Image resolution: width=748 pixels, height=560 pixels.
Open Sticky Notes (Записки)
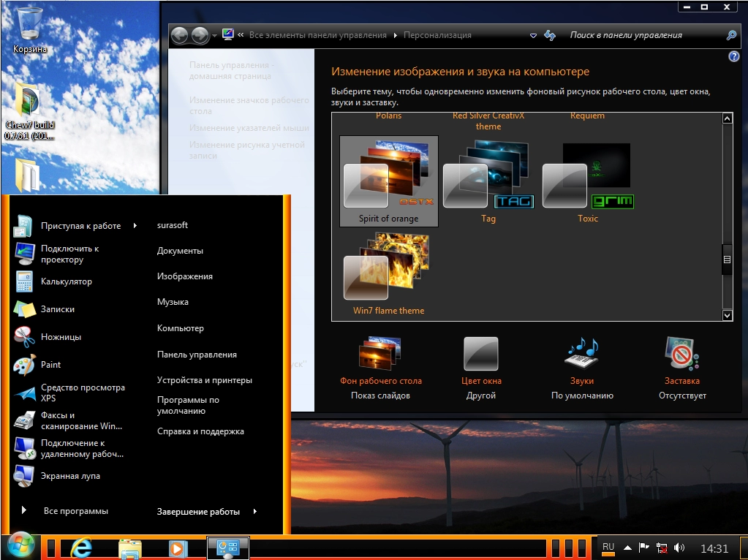pyautogui.click(x=57, y=309)
